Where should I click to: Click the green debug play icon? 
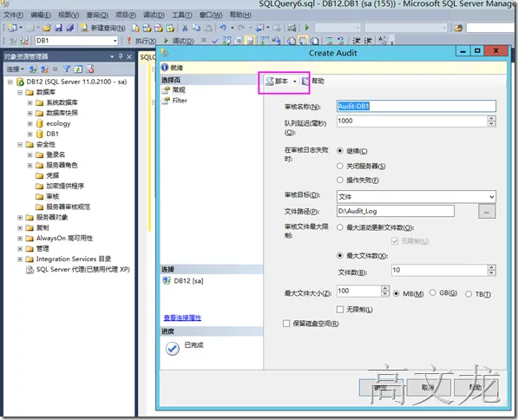tap(167, 41)
